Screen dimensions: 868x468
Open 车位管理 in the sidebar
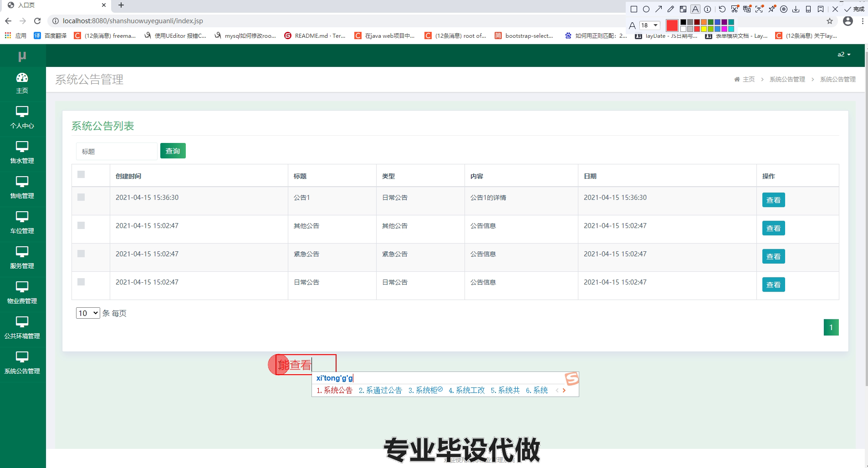22,224
